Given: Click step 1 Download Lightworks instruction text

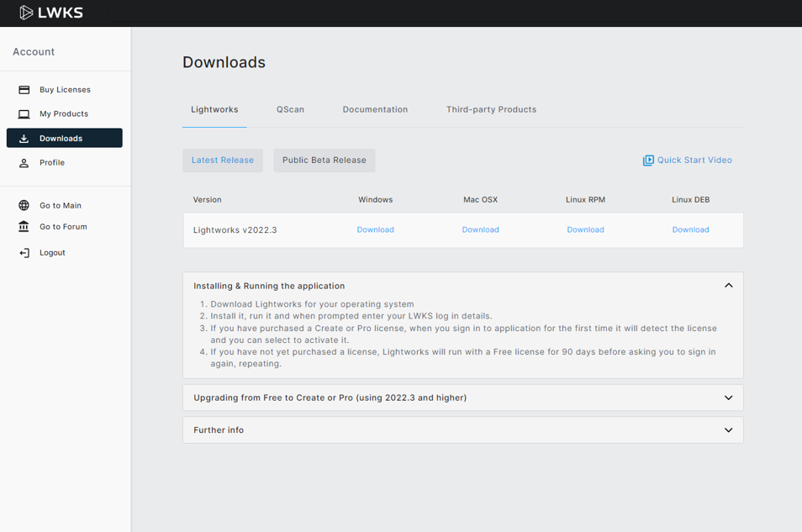Looking at the screenshot, I should coord(312,304).
